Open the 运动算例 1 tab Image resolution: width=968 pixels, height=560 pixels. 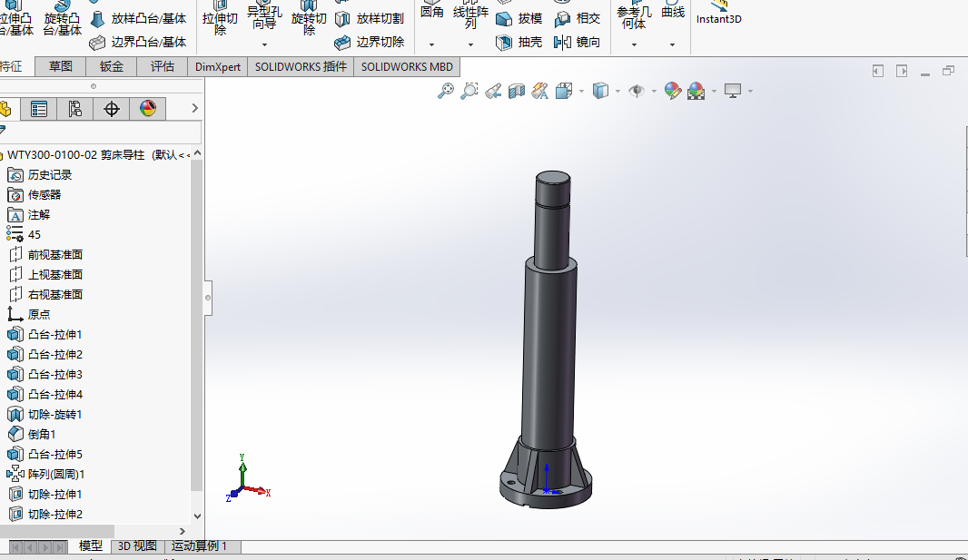[x=199, y=545]
